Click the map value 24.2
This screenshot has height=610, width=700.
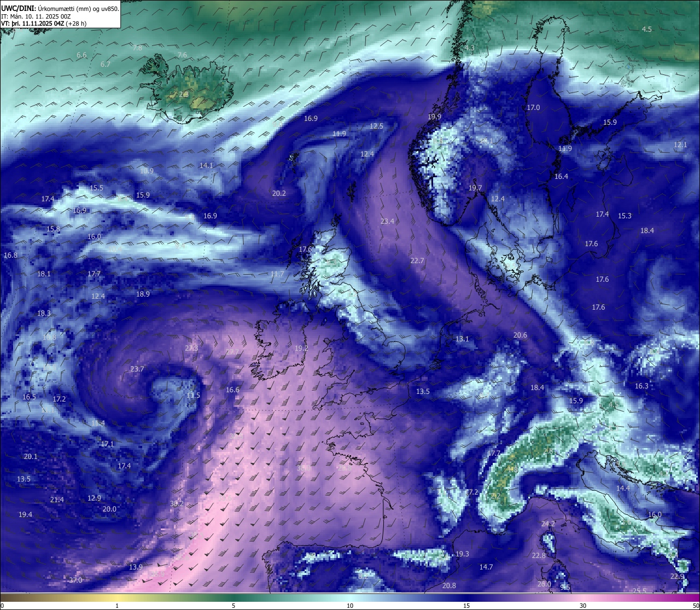(x=548, y=524)
